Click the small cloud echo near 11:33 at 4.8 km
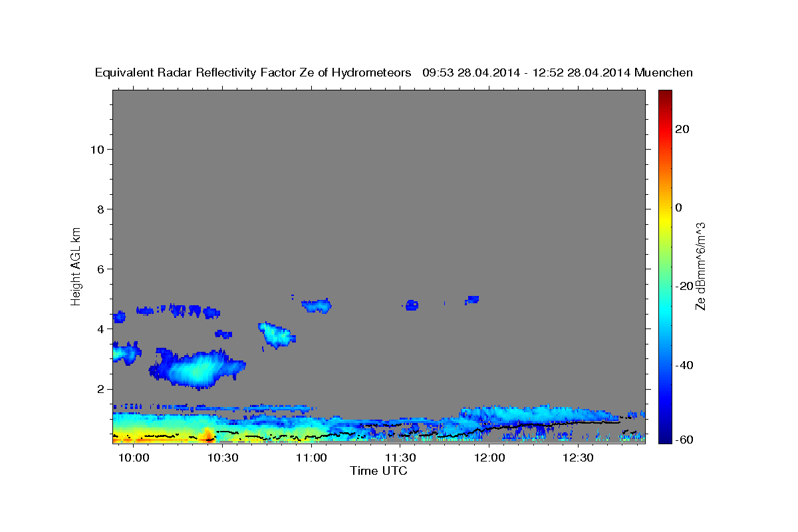The width and height of the screenshot is (798, 532). [x=412, y=305]
